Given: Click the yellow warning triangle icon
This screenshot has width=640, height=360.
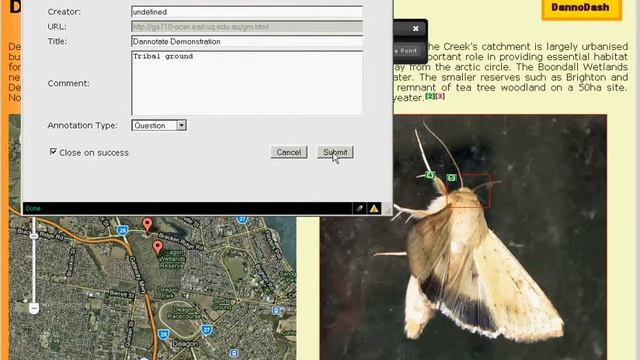Looking at the screenshot, I should [374, 209].
